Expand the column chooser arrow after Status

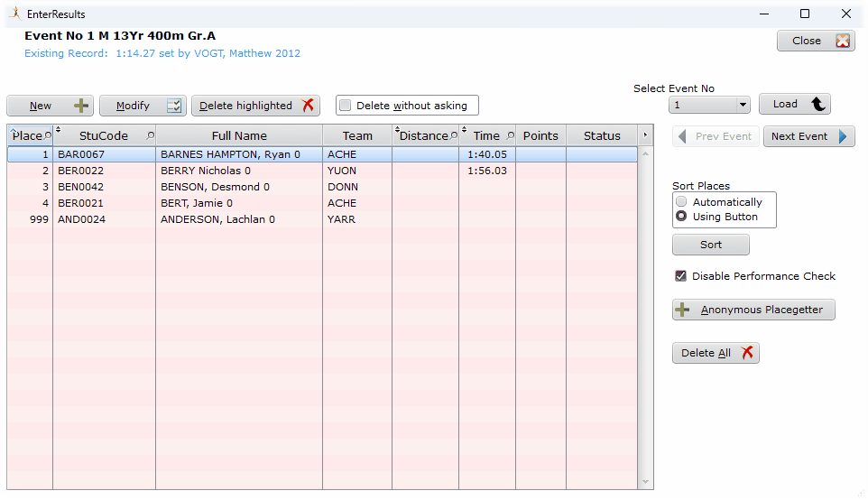(645, 135)
